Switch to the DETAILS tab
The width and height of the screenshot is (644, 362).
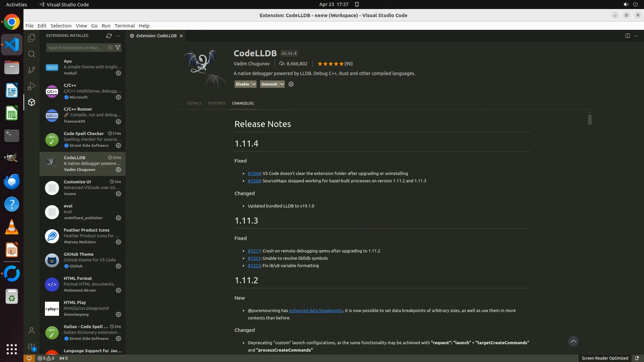tap(194, 103)
